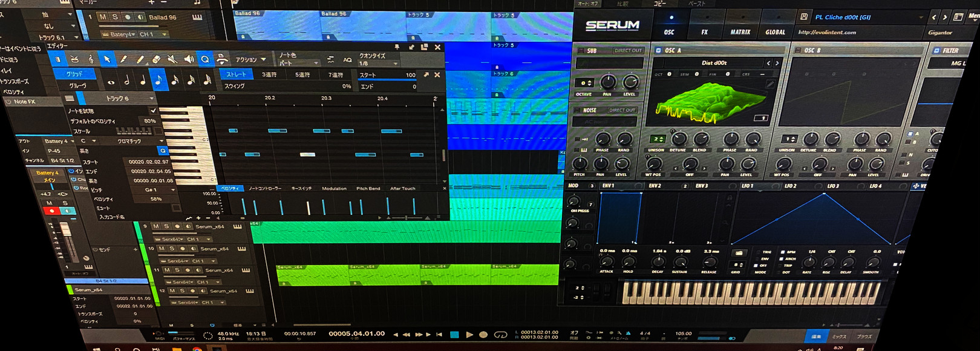Switch to Serum MATRIX tab
The image size is (980, 351).
740,32
